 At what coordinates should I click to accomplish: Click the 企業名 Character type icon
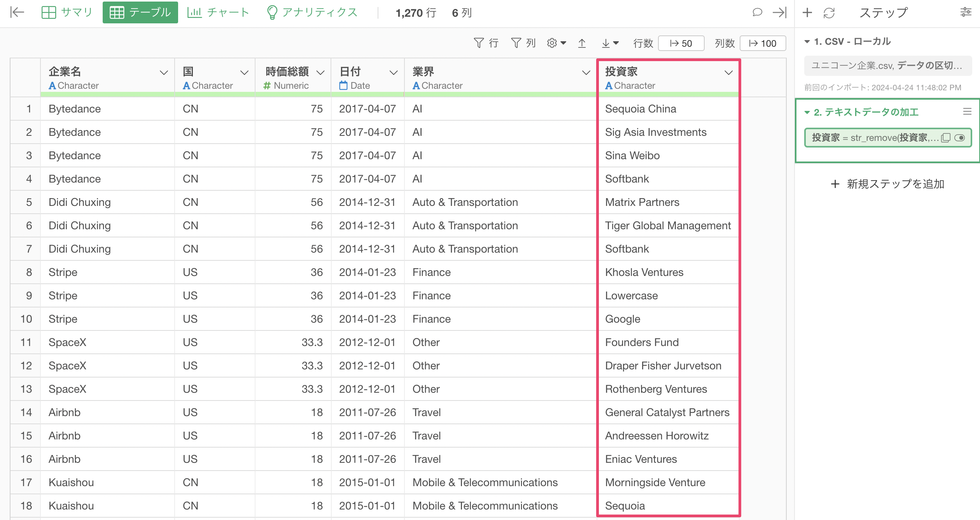[52, 86]
